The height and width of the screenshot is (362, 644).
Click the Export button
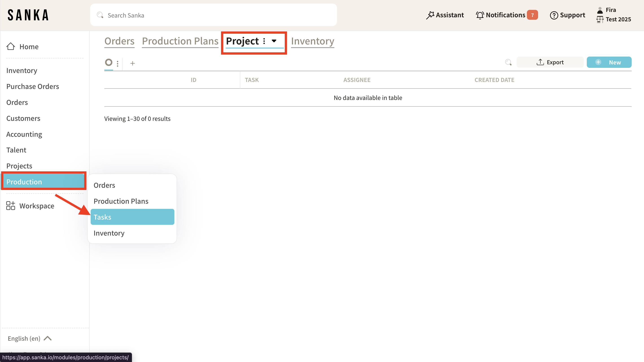[x=550, y=62]
